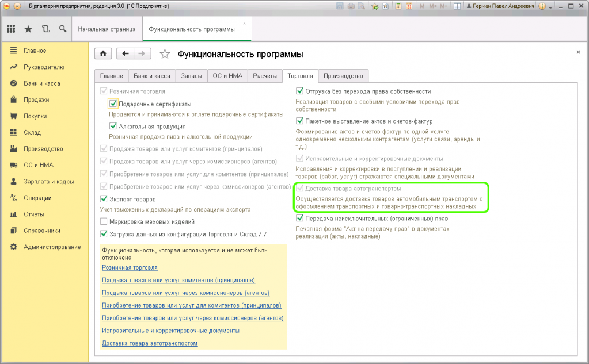Switch to Запасы tab
This screenshot has width=589, height=364.
click(191, 76)
